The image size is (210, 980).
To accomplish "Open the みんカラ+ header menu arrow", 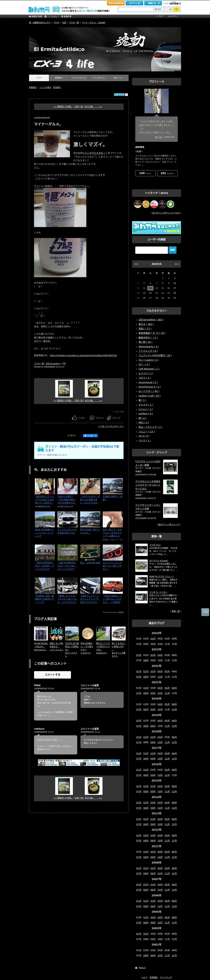I will point(173,16).
